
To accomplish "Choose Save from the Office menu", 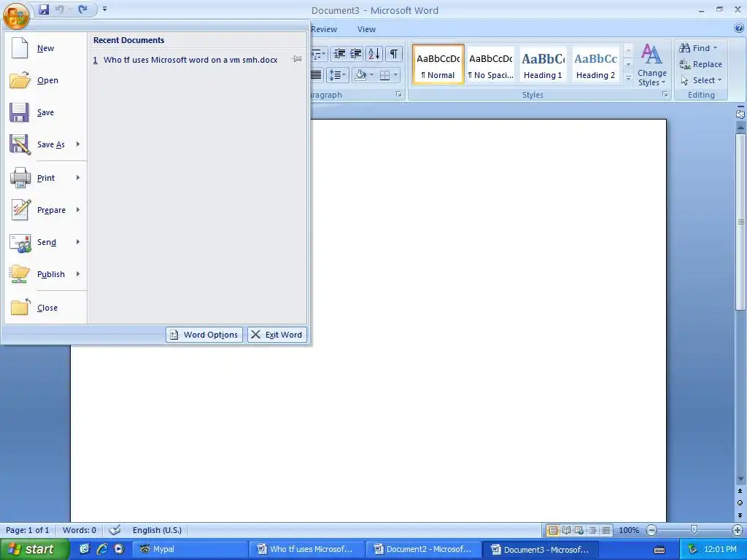I will pos(45,112).
